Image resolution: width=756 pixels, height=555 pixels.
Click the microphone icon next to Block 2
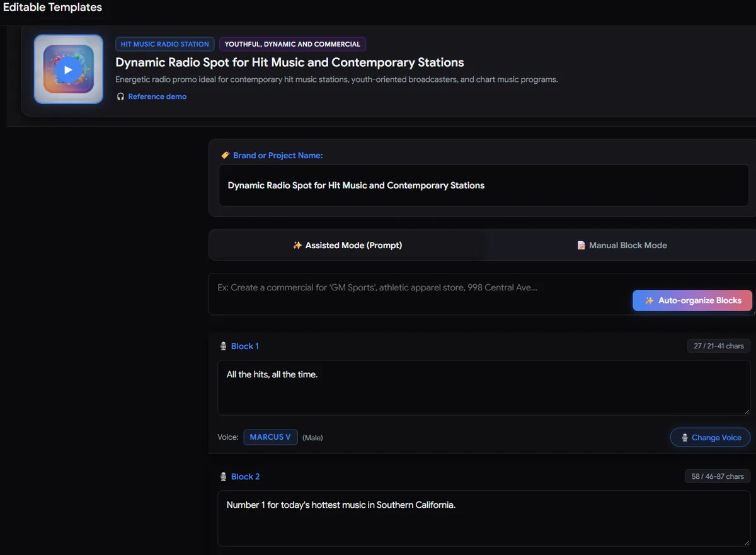223,476
